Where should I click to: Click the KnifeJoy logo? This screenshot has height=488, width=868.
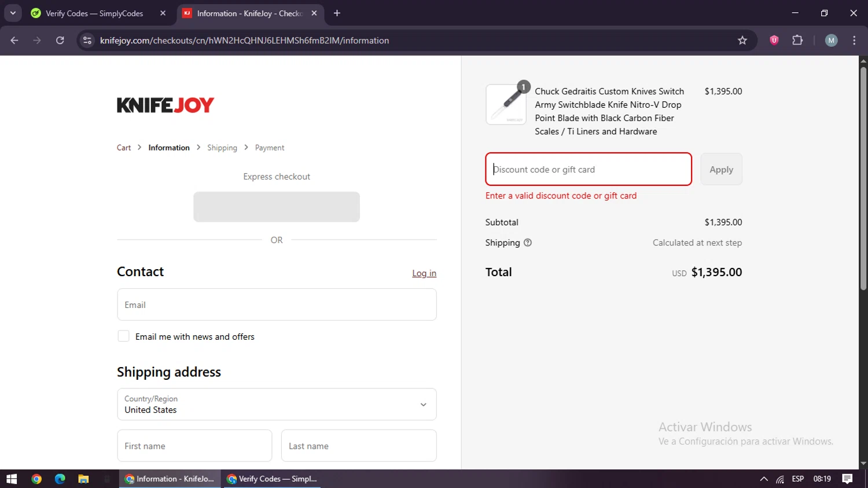pyautogui.click(x=165, y=105)
